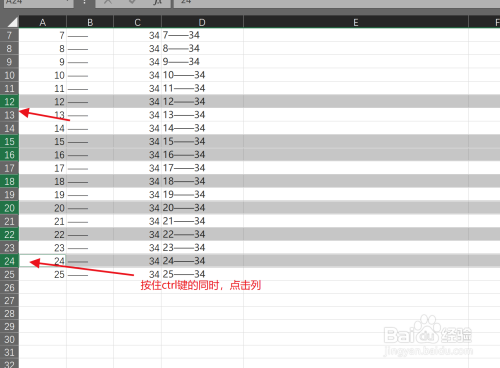Click highlighted row header 18

[9, 181]
